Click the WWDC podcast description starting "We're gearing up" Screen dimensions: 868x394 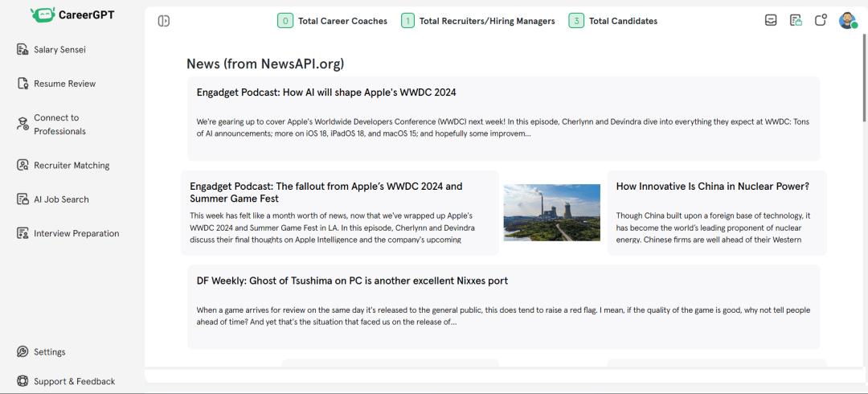coord(504,127)
